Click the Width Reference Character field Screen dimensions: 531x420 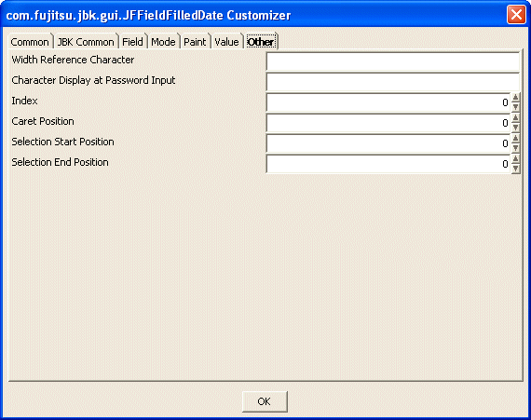[x=393, y=61]
